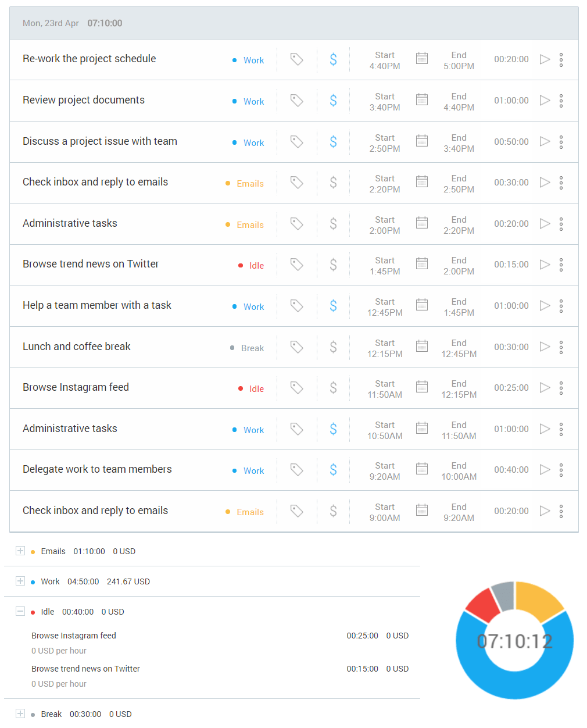Collapse the Idle summary group
Viewport: 587px width, 728px height.
pyautogui.click(x=20, y=611)
